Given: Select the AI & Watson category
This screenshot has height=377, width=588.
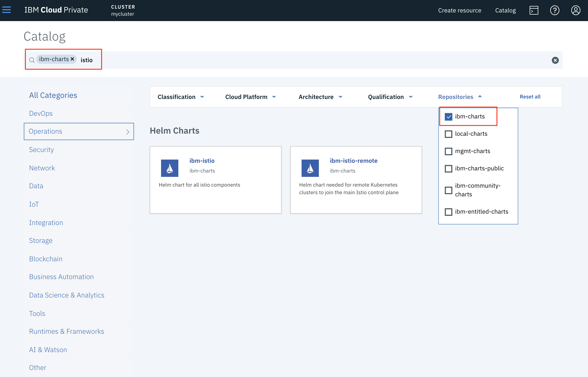Looking at the screenshot, I should coord(48,350).
